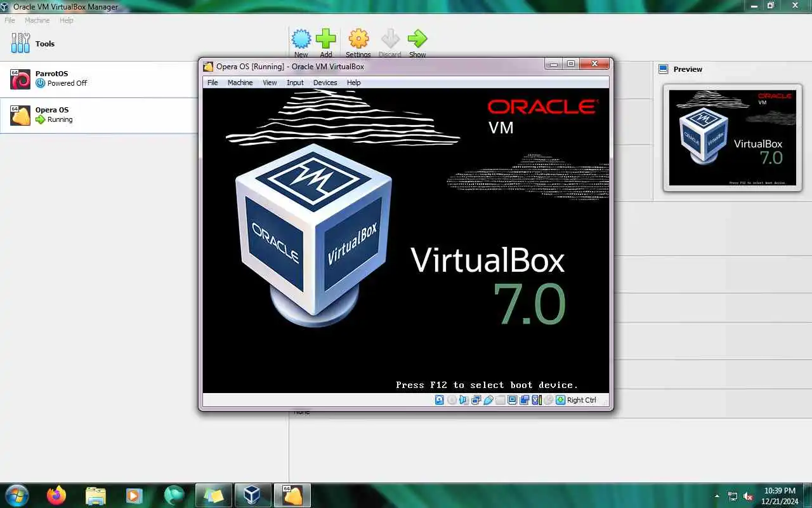Open File menu in Opera OS VM window

pos(213,83)
